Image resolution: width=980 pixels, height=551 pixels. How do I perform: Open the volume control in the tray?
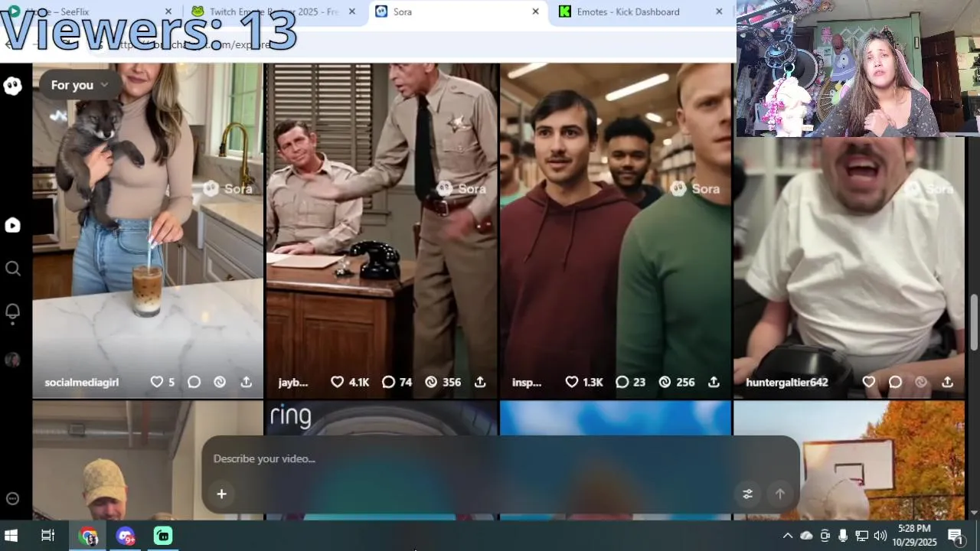click(x=880, y=536)
